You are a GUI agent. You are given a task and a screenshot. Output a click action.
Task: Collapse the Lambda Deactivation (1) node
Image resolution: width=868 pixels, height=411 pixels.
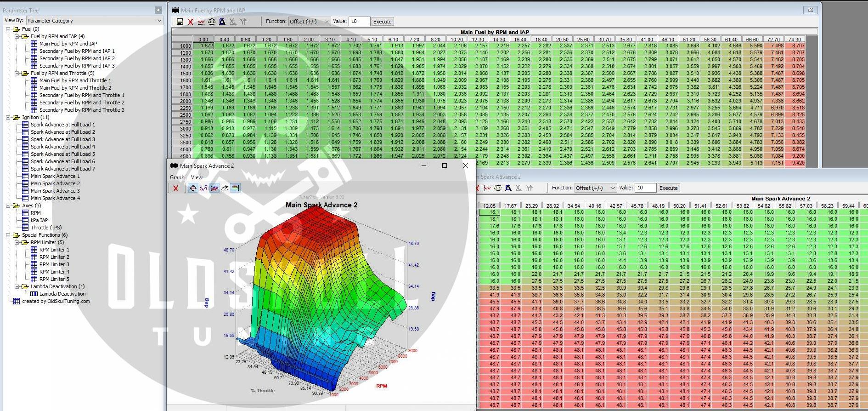17,286
